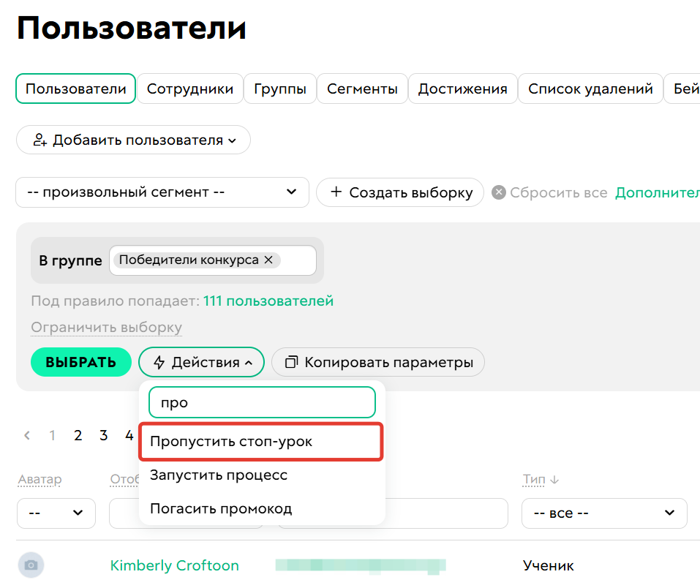Click the circular X icon beside Сбросить все

pyautogui.click(x=500, y=192)
